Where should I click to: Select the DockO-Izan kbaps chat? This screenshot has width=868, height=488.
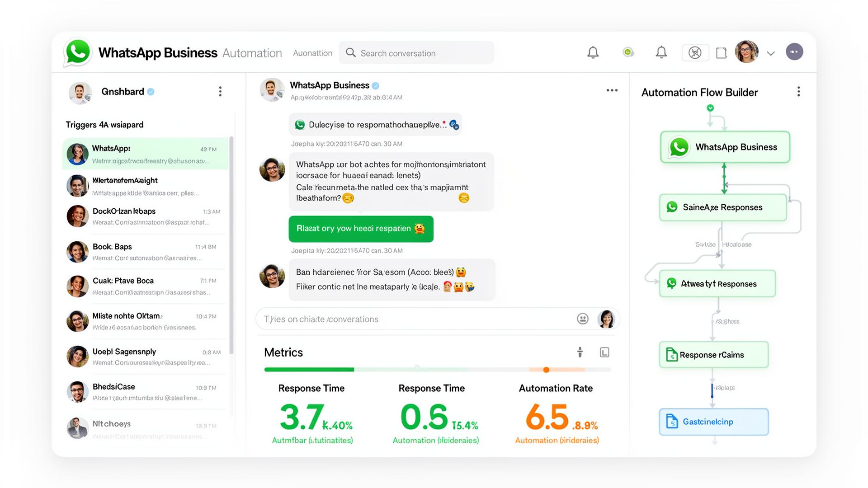tap(145, 216)
